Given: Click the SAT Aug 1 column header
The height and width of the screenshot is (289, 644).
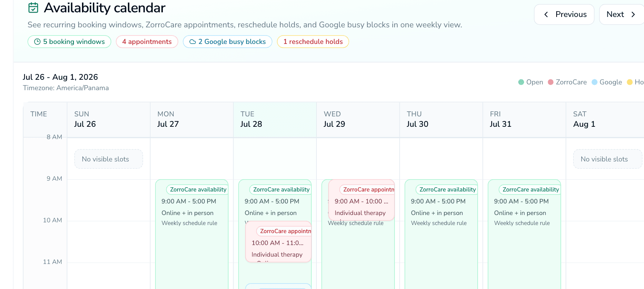Looking at the screenshot, I should point(605,119).
